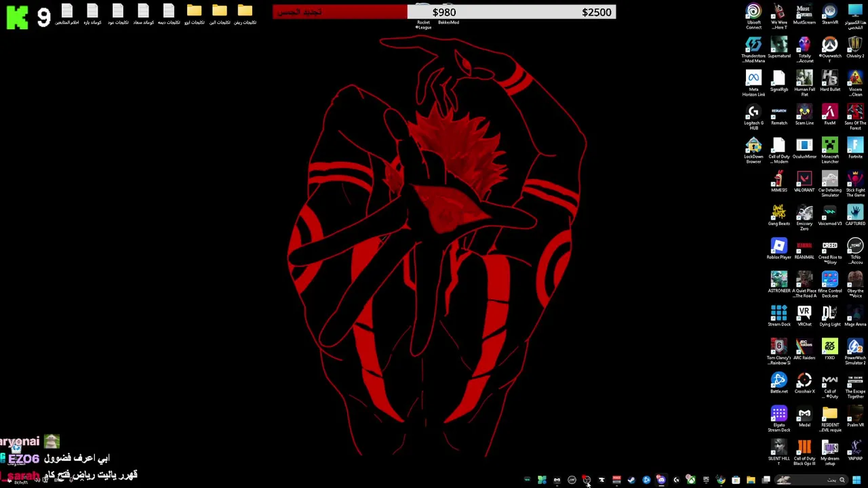Screen dimensions: 868x488
Task: Open Call of Duty Black Ops III
Action: coord(804,453)
